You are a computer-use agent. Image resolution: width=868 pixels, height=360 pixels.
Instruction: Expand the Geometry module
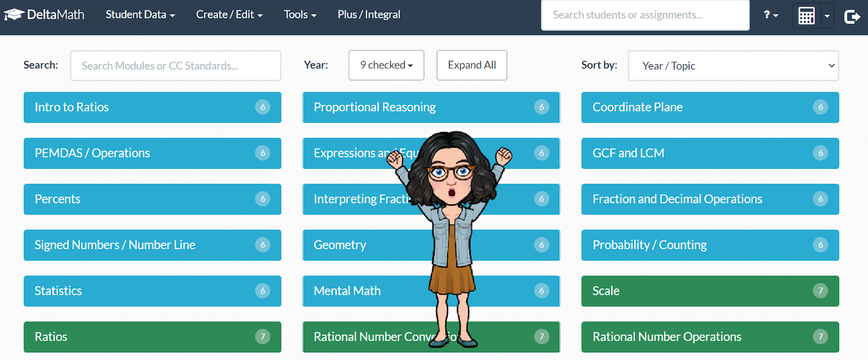point(431,245)
